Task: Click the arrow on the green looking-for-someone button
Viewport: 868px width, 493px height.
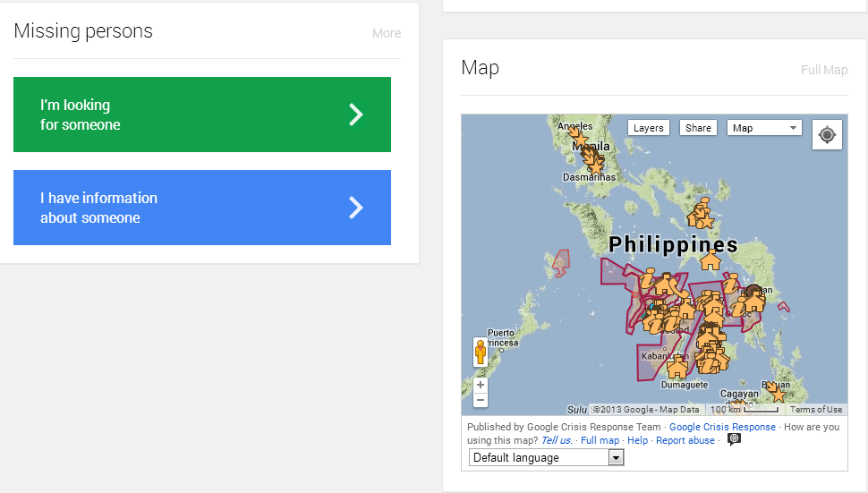Action: click(x=356, y=115)
